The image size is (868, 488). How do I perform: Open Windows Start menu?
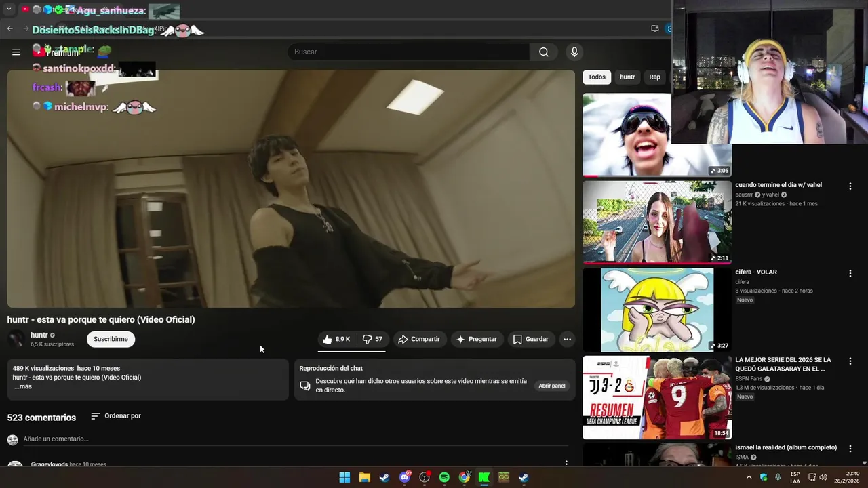tap(344, 477)
